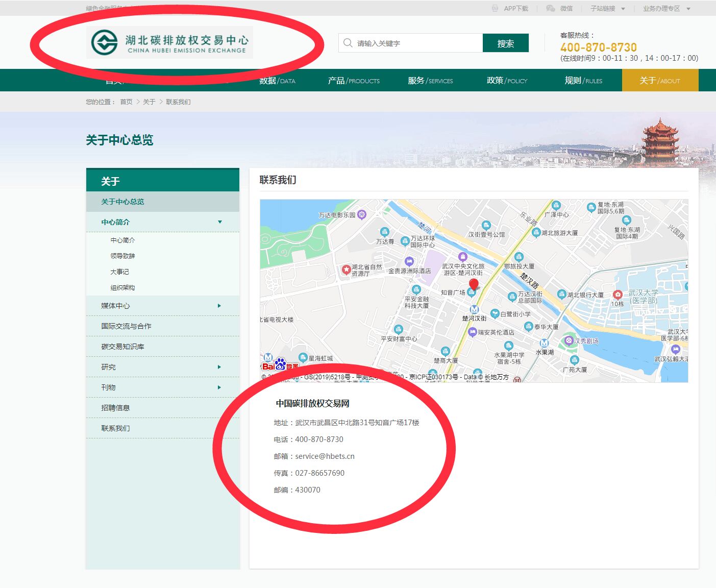Click the fax number 027-86657690
This screenshot has width=716, height=588.
pos(319,473)
